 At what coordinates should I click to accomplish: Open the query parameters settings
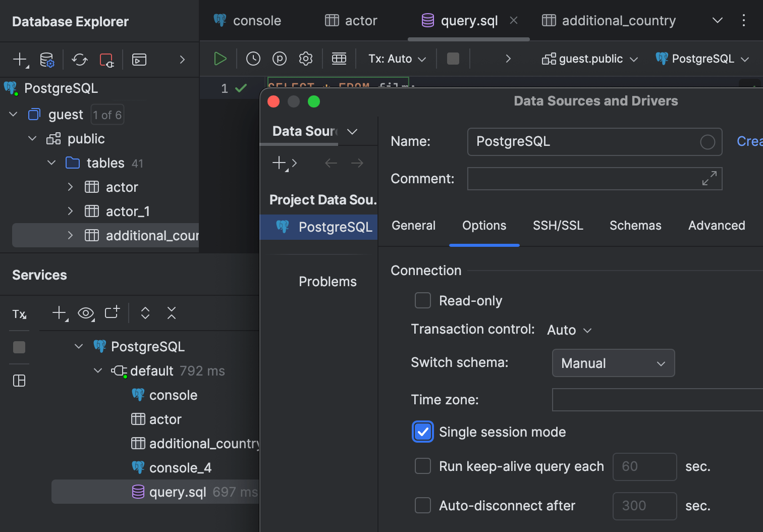click(279, 58)
